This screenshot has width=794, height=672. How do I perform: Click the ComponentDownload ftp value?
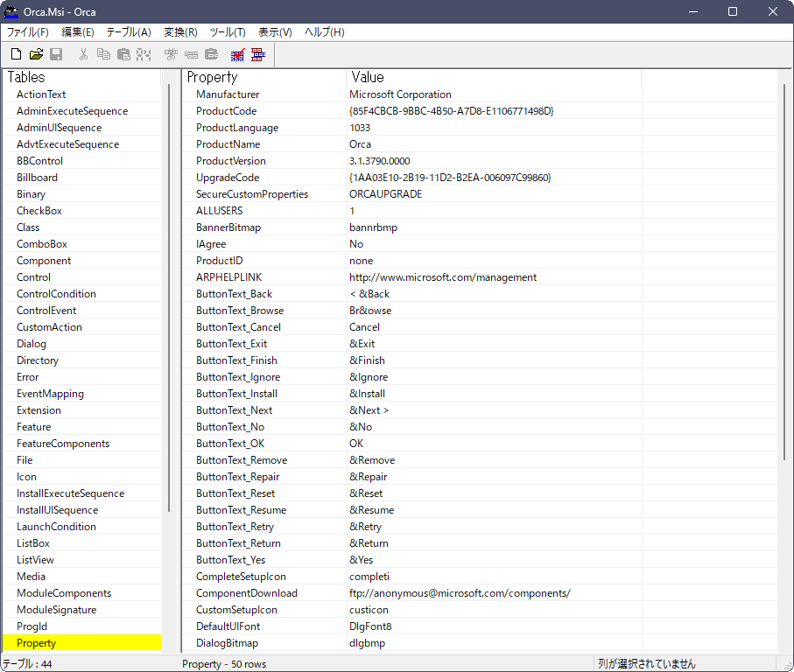[x=460, y=593]
